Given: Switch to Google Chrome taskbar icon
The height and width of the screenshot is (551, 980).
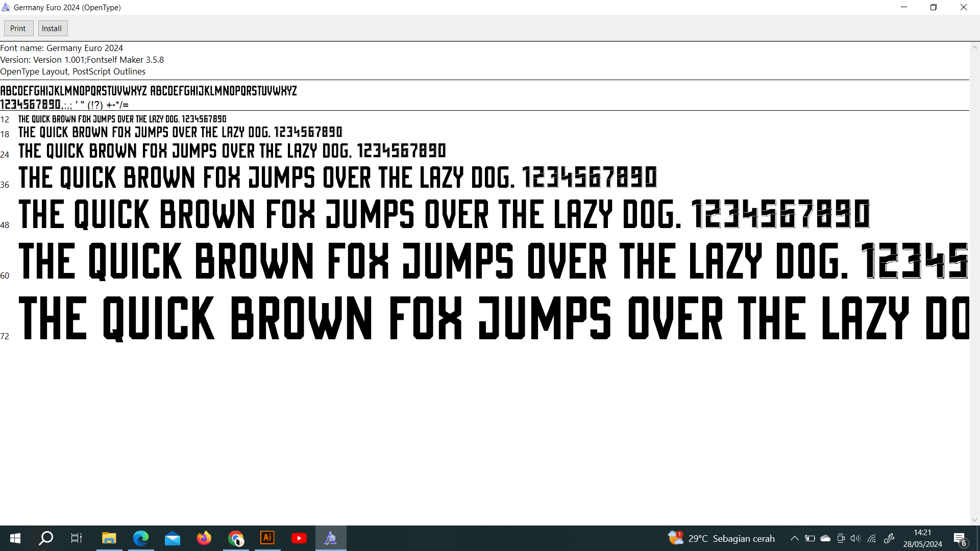Looking at the screenshot, I should (x=236, y=538).
